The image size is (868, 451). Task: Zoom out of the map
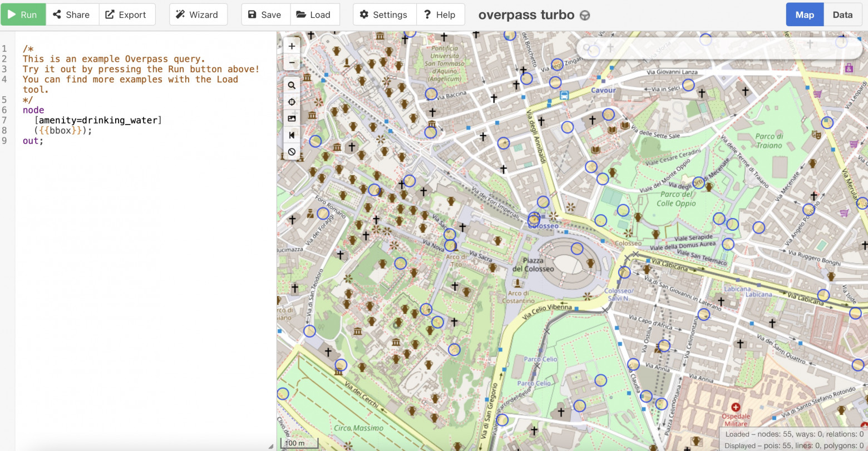click(x=292, y=63)
